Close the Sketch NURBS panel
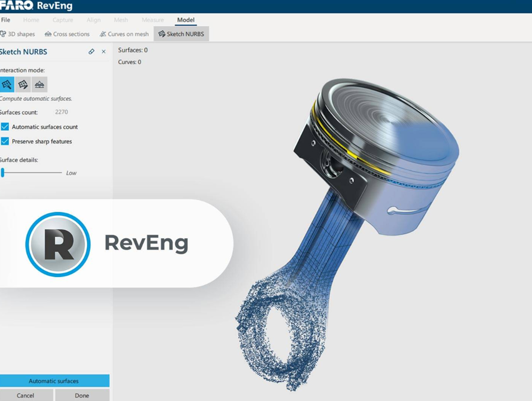Viewport: 532px width, 401px height. point(103,52)
